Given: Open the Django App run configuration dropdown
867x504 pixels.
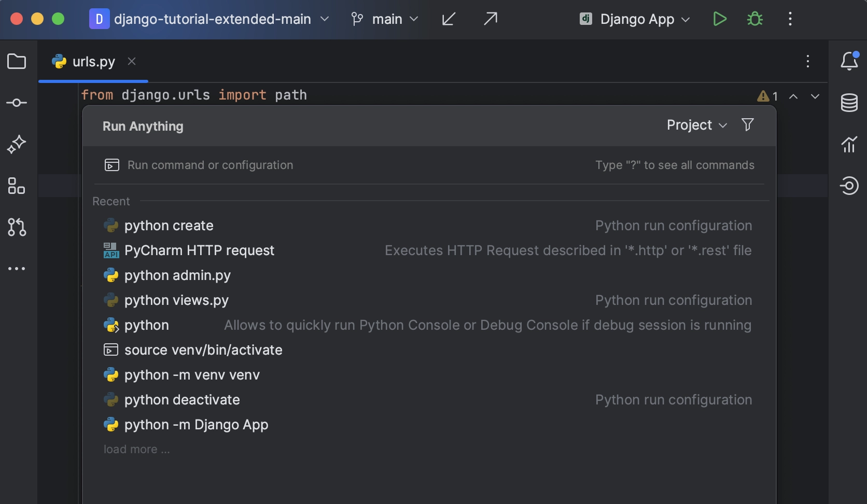Looking at the screenshot, I should pos(635,19).
